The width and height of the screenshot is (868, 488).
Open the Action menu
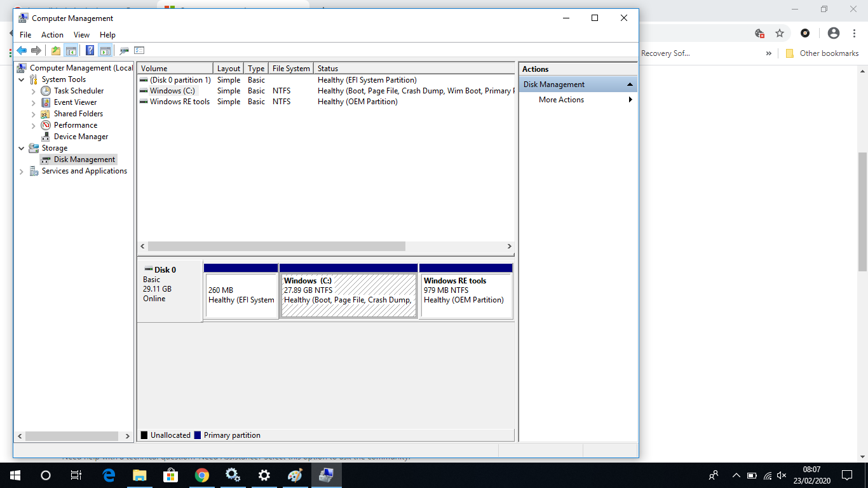click(52, 35)
